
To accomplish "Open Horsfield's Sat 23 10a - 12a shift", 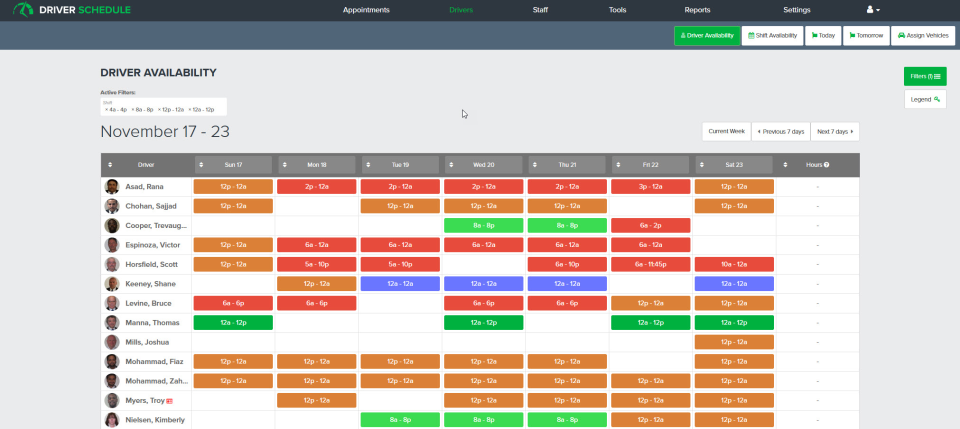I will 734,264.
